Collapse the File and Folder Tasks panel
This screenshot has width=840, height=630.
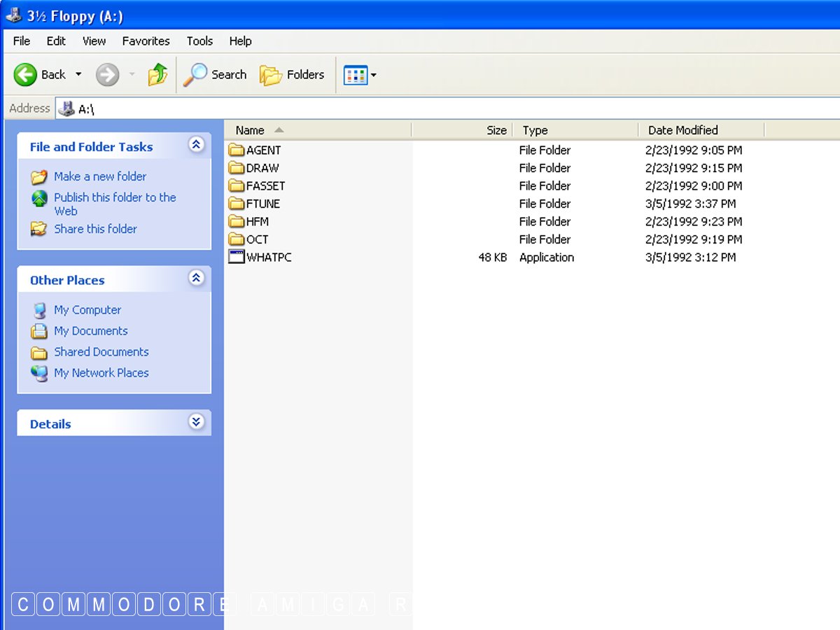pos(197,145)
